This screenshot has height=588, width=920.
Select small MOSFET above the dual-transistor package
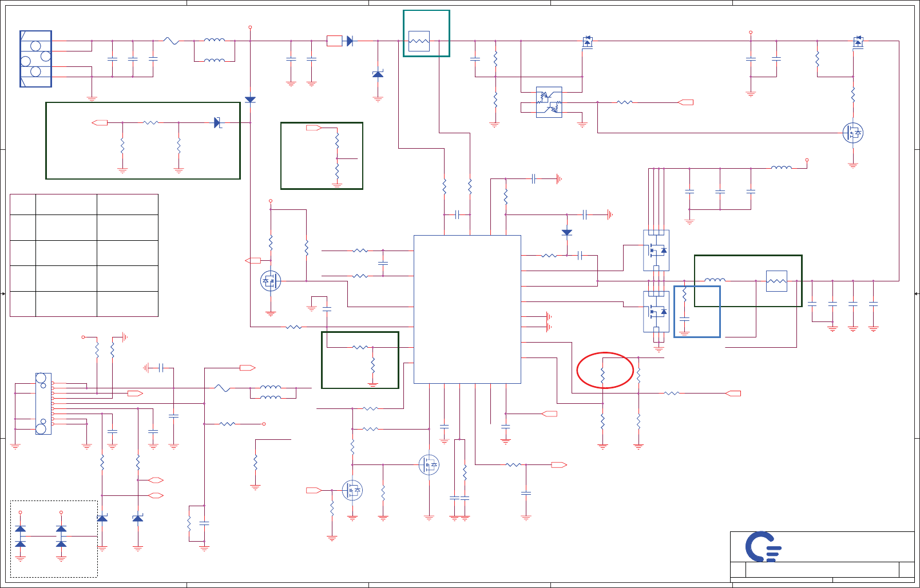[x=587, y=42]
